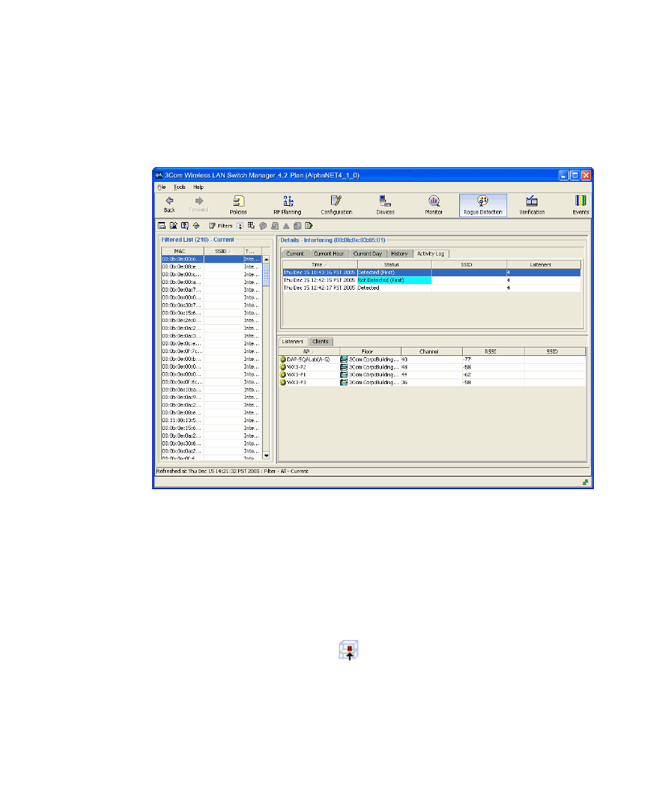
Task: Select MAC row 00:0b:0e:0a:7...
Action: click(x=211, y=290)
